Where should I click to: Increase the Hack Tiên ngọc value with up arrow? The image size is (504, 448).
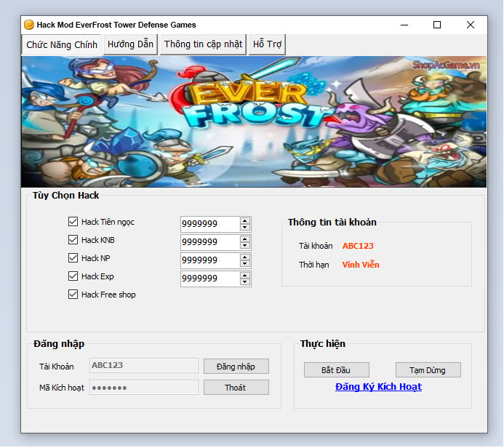coord(245,221)
